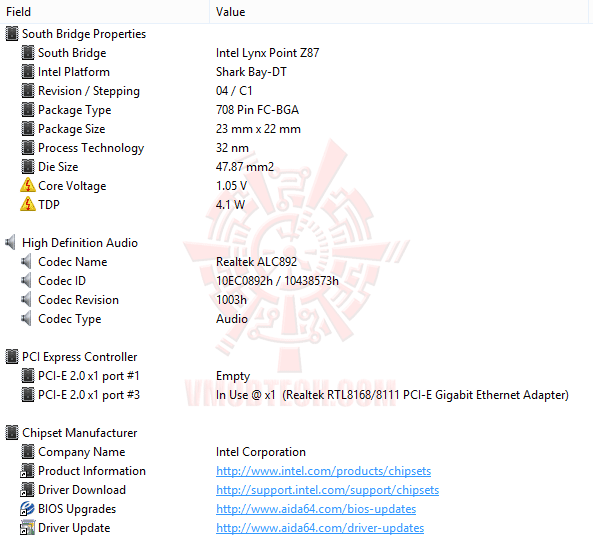
Task: Select the 04 / C1 stepping value
Action: (x=234, y=91)
